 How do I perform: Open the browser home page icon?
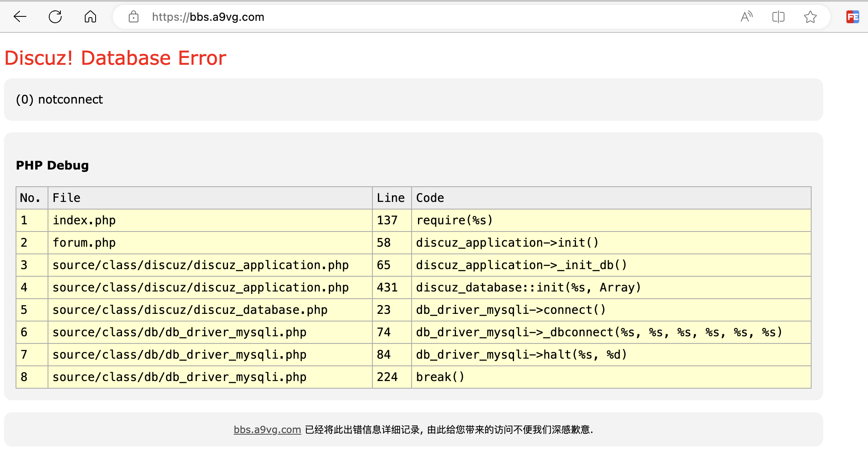point(90,17)
